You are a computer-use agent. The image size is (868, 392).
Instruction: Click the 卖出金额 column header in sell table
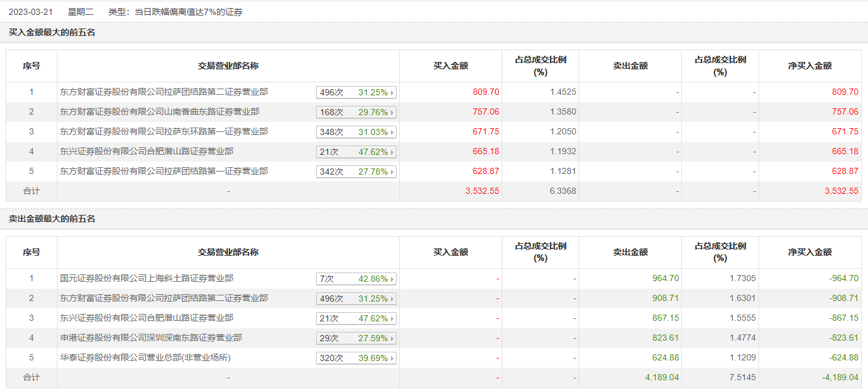[630, 252]
